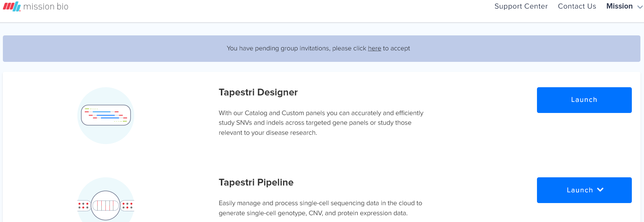Select the Tapestri Pipeline heading
The width and height of the screenshot is (644, 222).
tap(256, 182)
